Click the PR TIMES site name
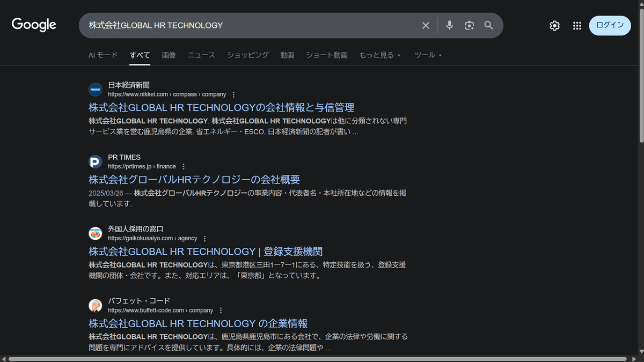The image size is (644, 362). pos(124,157)
